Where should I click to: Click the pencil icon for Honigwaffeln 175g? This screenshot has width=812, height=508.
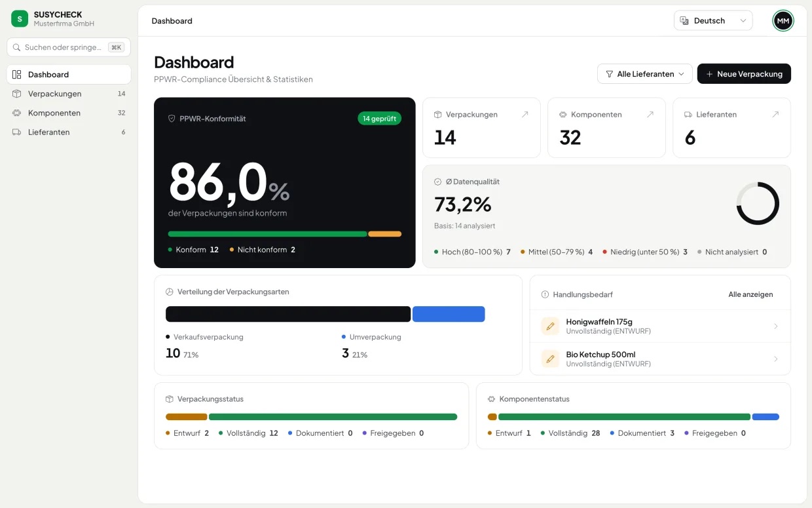(x=550, y=326)
